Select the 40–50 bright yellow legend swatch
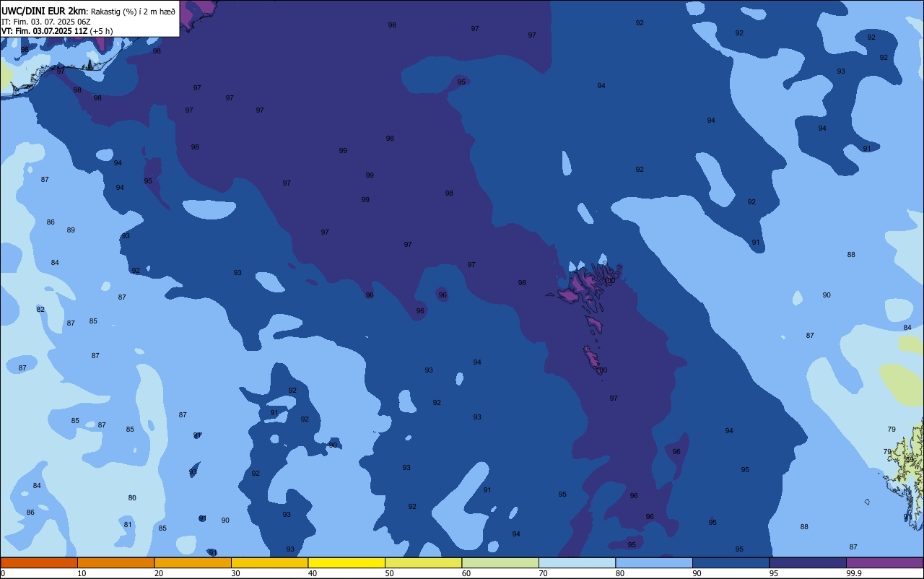Screen dimensions: 924x579 (x=346, y=562)
